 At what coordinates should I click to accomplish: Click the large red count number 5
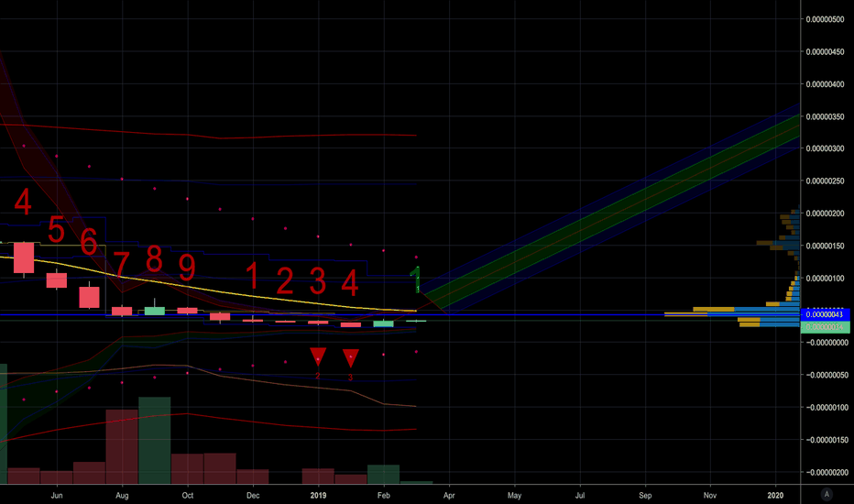tap(56, 229)
